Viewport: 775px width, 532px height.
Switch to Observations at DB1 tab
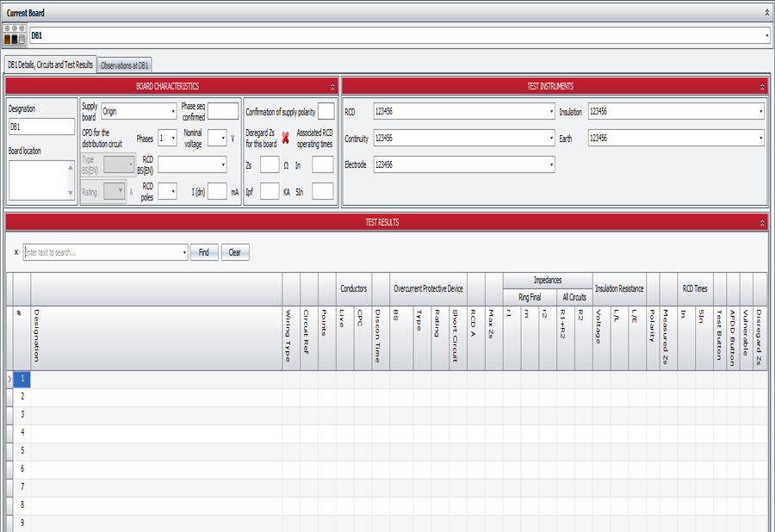click(x=125, y=65)
